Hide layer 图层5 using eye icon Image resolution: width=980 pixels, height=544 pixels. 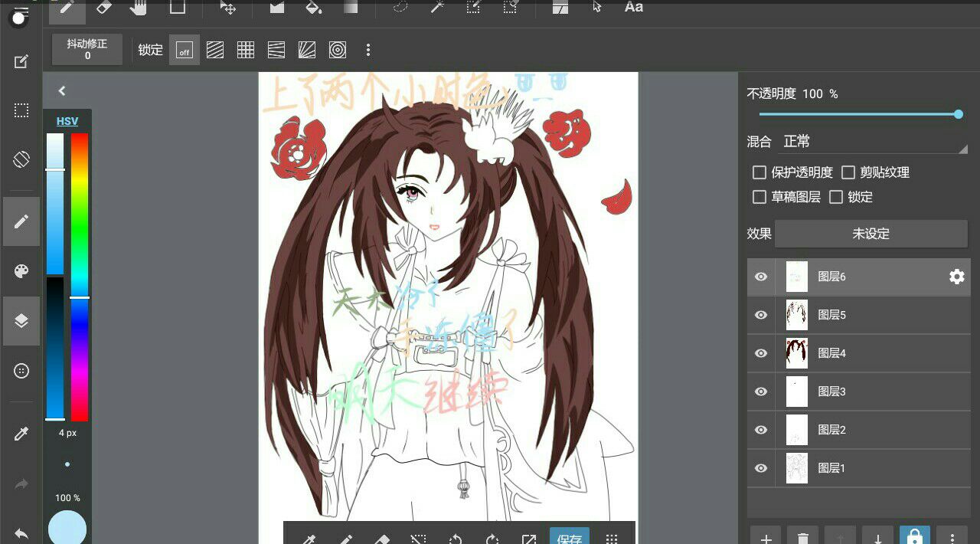(761, 315)
